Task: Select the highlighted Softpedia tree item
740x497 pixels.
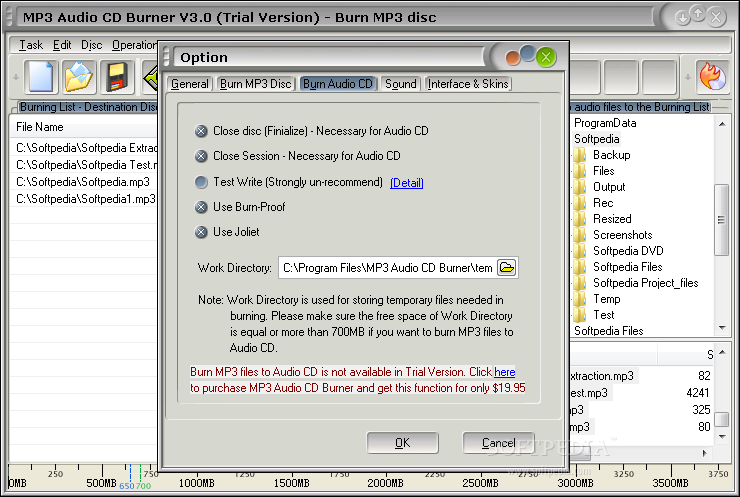Action: [597, 139]
